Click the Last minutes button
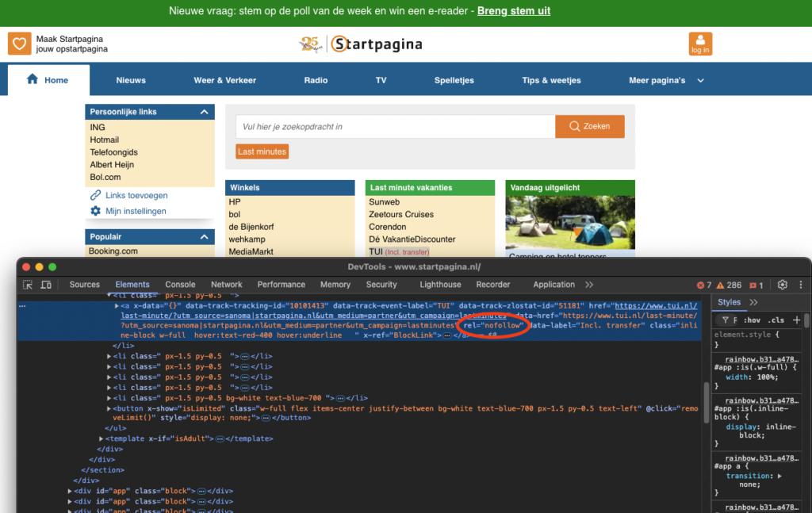The width and height of the screenshot is (812, 513). pyautogui.click(x=262, y=151)
